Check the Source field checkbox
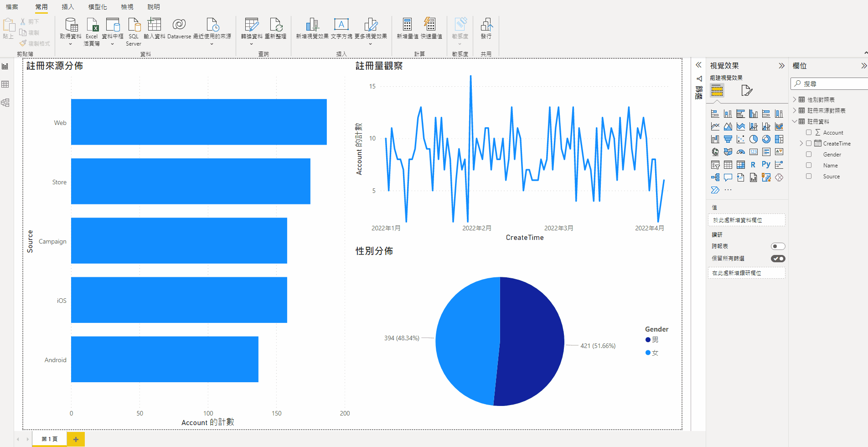The image size is (868, 447). point(809,176)
